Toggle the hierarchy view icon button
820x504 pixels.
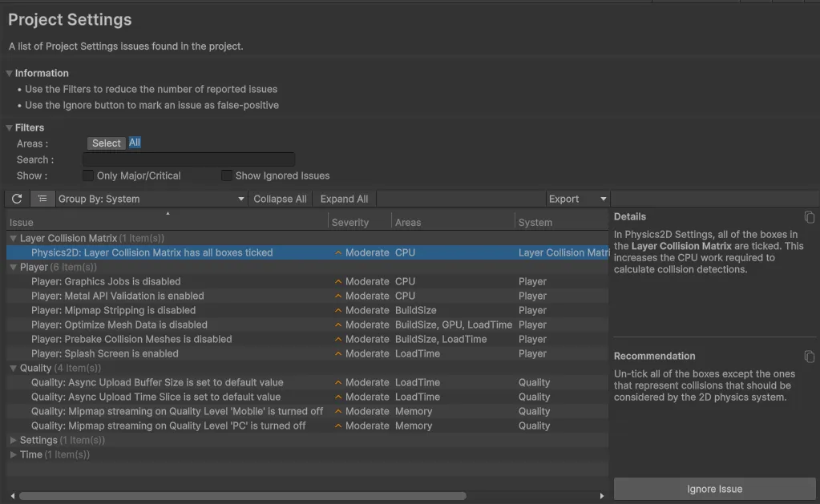(42, 199)
